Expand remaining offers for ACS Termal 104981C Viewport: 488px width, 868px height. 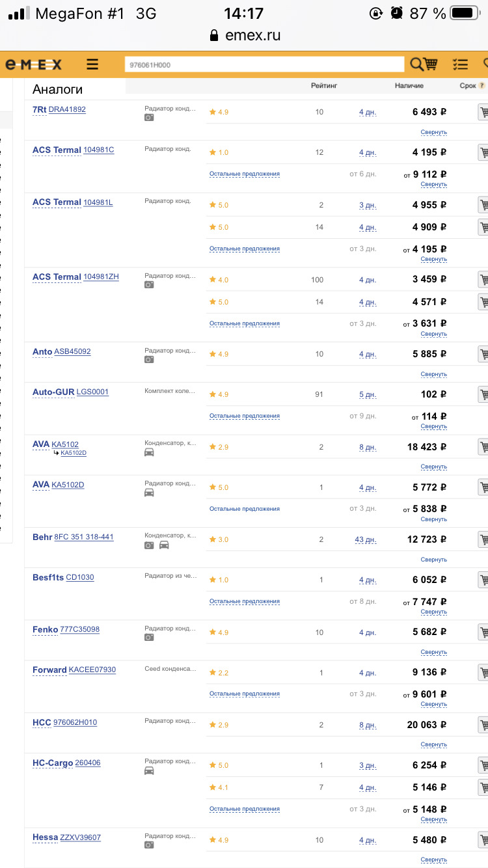pos(244,174)
